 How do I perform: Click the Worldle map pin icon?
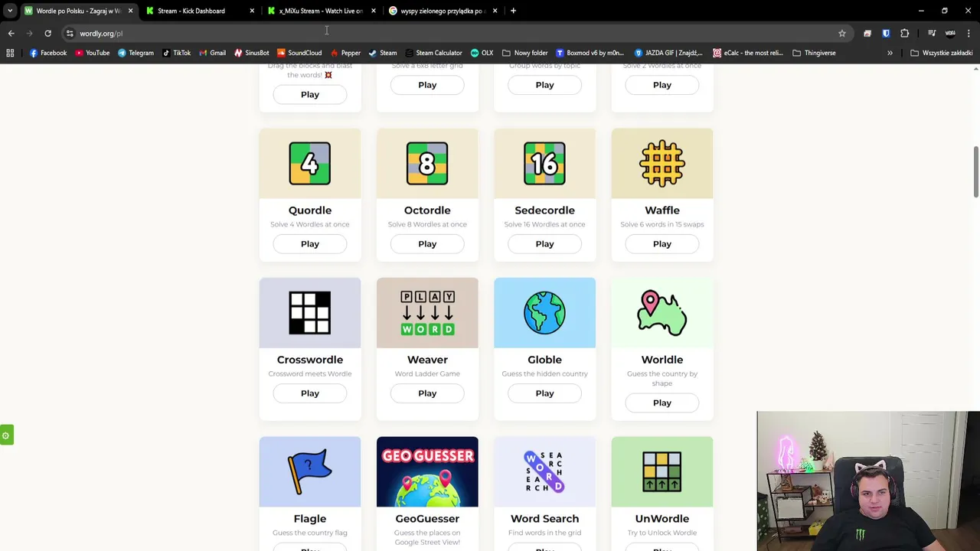[x=662, y=313]
